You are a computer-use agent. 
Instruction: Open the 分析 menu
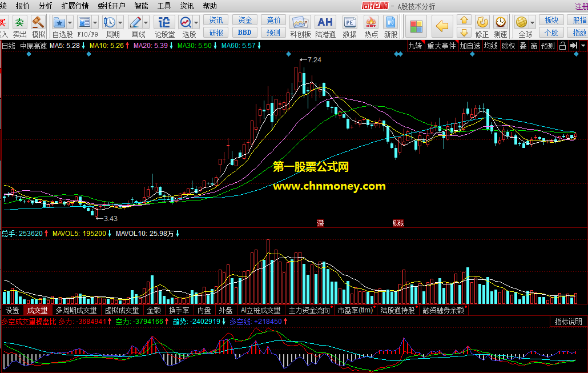45,6
